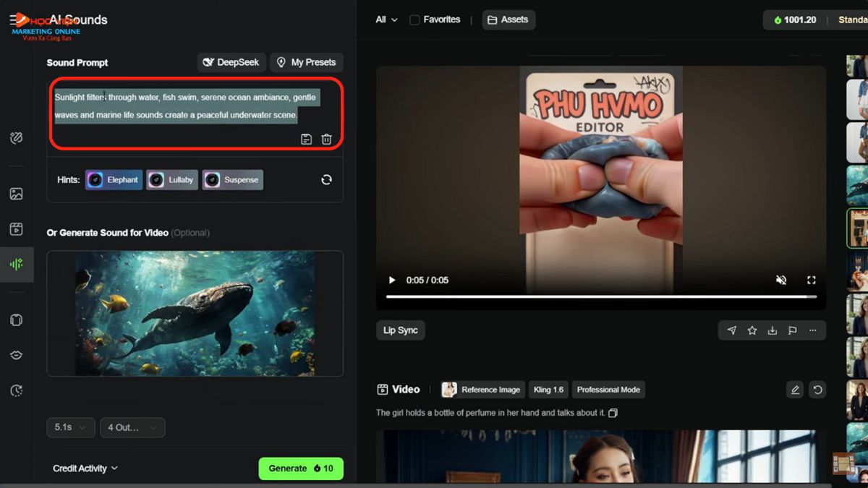Open My Presets

click(307, 62)
